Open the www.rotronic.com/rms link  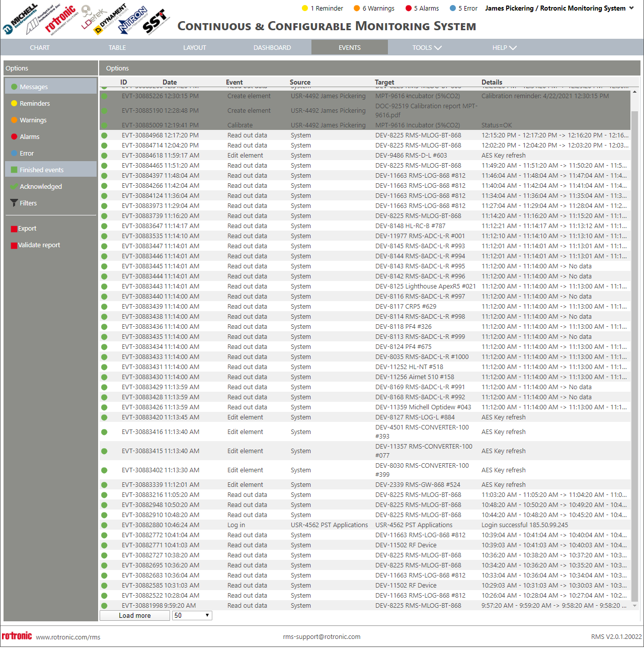coord(68,637)
